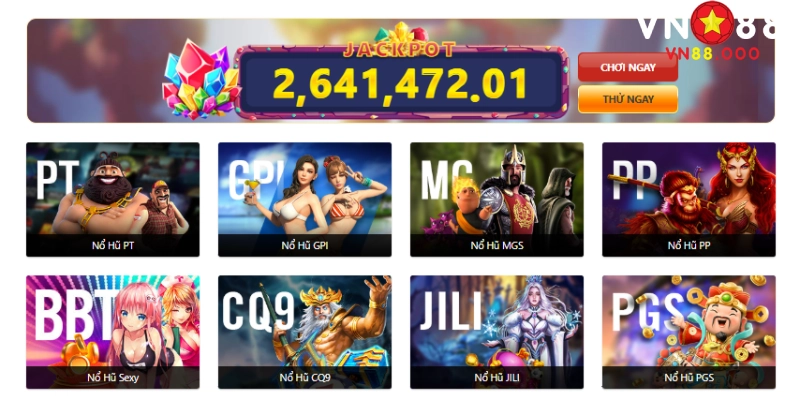Screen dimensions: 800x400
Task: Click the colorful gems icon beside jackpot
Action: (x=200, y=80)
